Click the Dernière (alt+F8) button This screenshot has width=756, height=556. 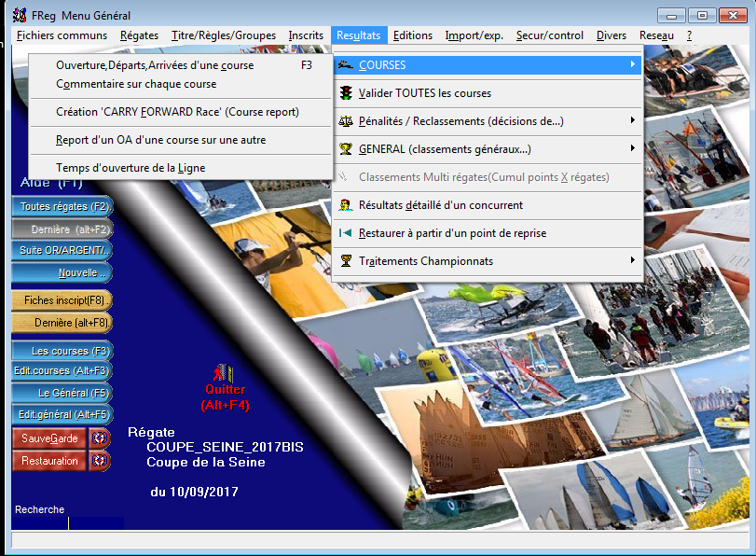click(x=62, y=323)
